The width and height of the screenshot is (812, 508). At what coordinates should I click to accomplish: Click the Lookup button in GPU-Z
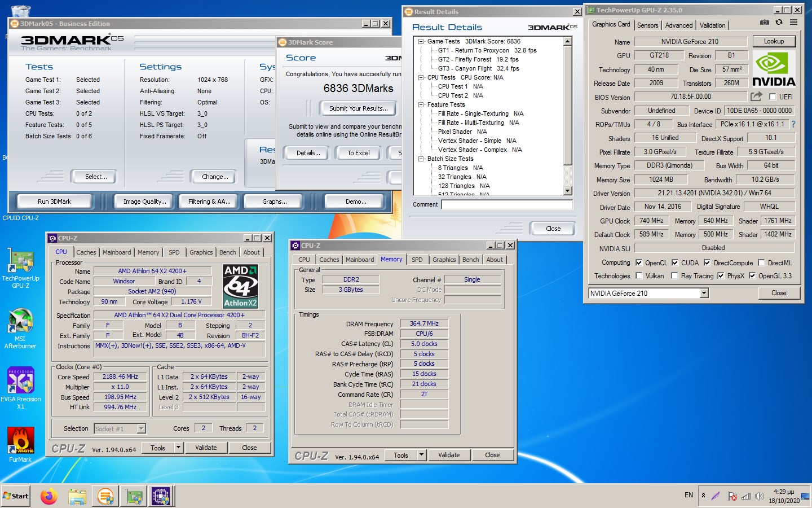pos(774,41)
